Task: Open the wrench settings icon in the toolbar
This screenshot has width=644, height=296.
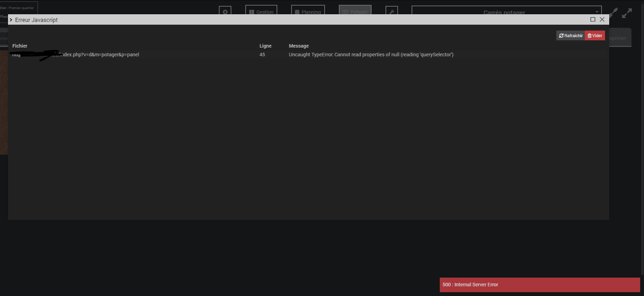Action: pos(392,10)
